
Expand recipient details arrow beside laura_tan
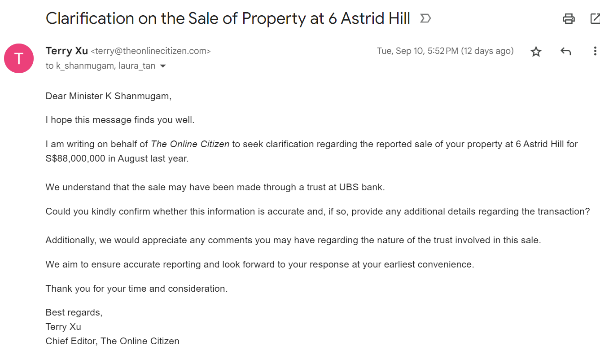(x=163, y=66)
